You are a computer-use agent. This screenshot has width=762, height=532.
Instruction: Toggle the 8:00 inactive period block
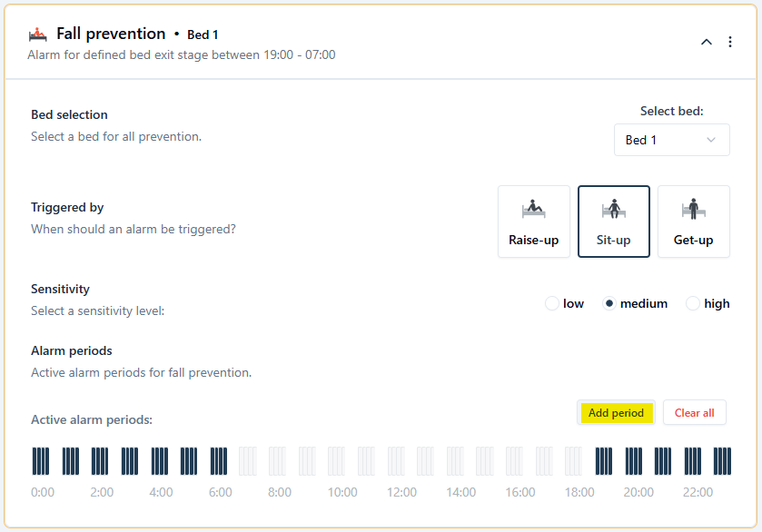coord(278,461)
